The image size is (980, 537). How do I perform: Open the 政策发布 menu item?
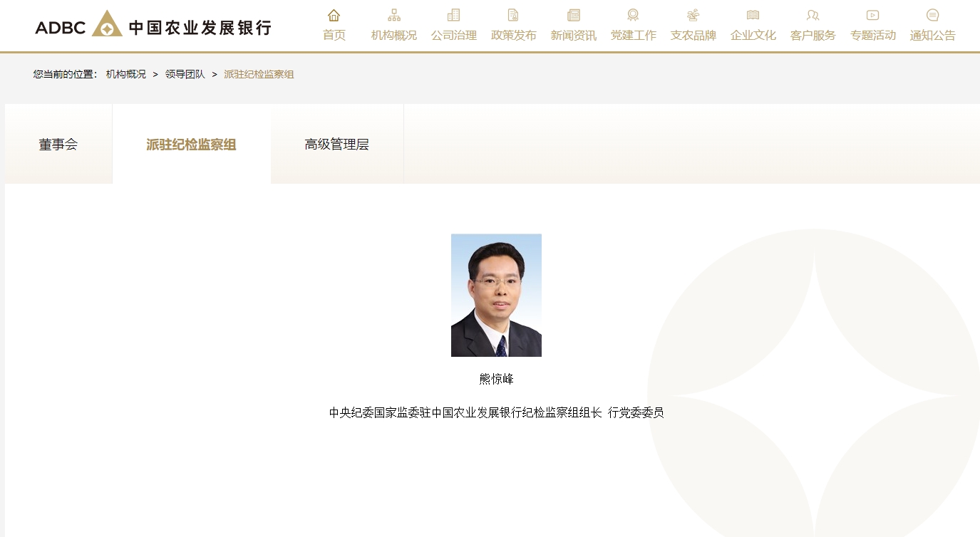click(x=514, y=35)
